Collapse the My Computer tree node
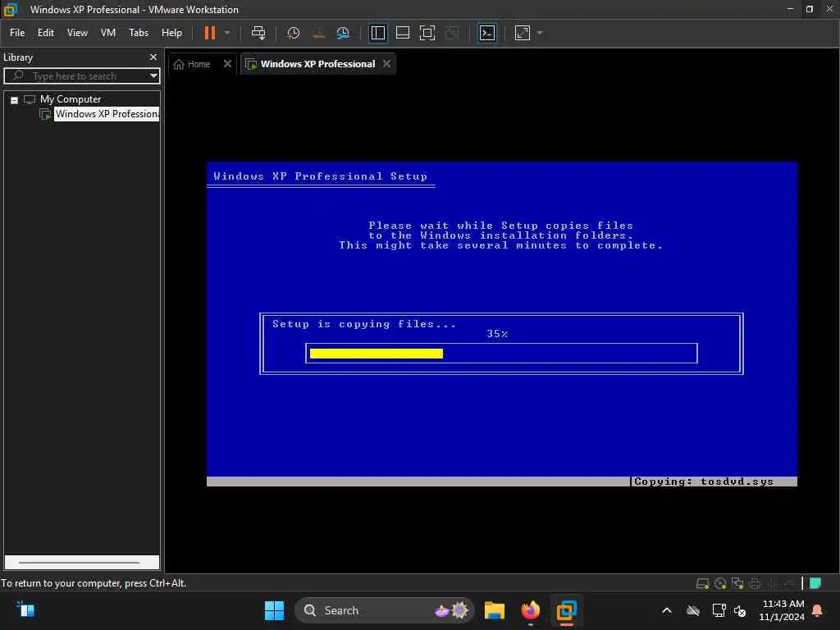The height and width of the screenshot is (630, 840). (15, 100)
